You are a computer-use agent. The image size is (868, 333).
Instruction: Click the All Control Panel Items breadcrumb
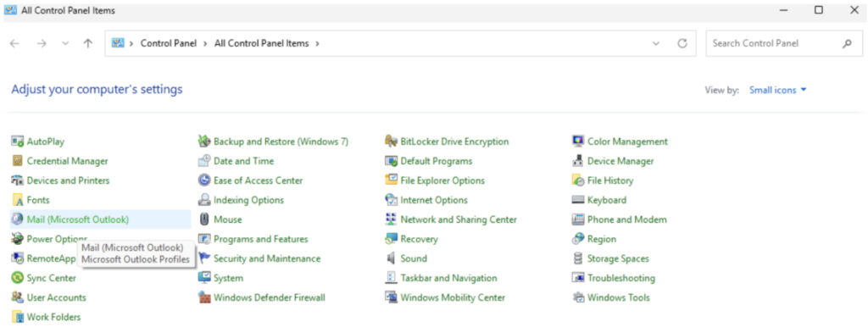(x=261, y=44)
